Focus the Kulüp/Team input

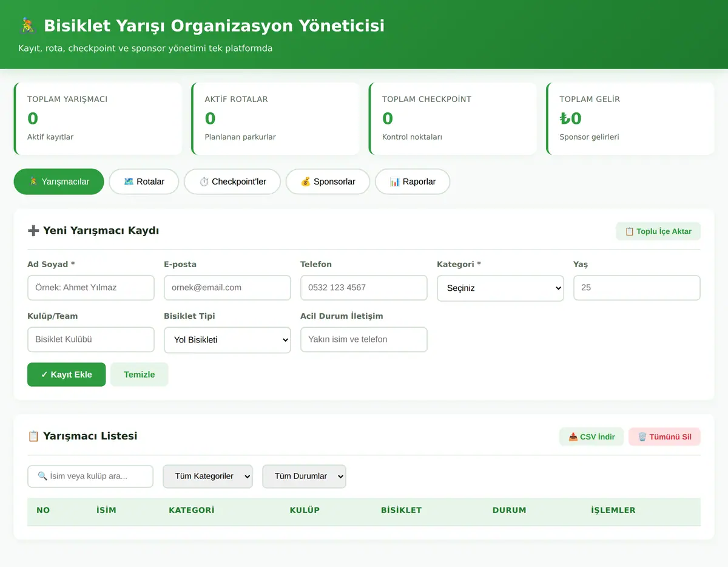[91, 339]
